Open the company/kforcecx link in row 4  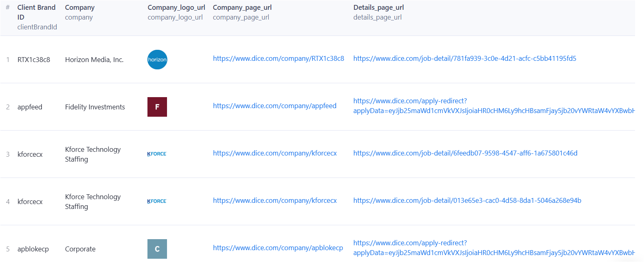click(275, 200)
